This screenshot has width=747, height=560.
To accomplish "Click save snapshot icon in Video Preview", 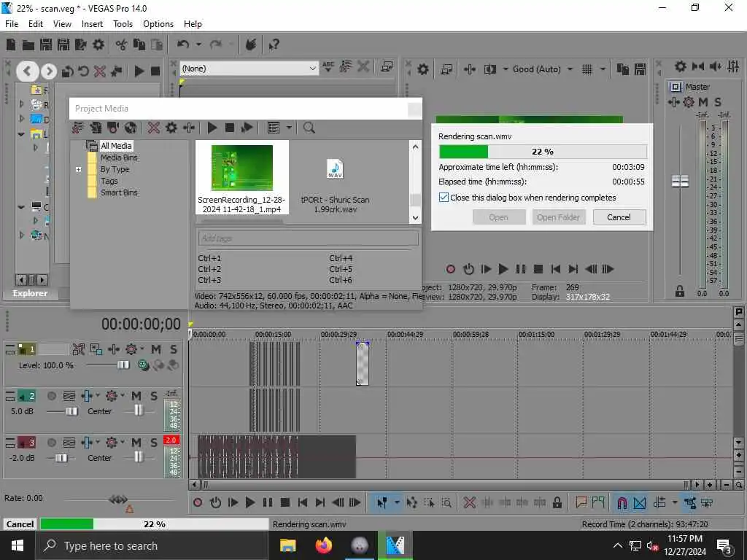I will pos(640,69).
